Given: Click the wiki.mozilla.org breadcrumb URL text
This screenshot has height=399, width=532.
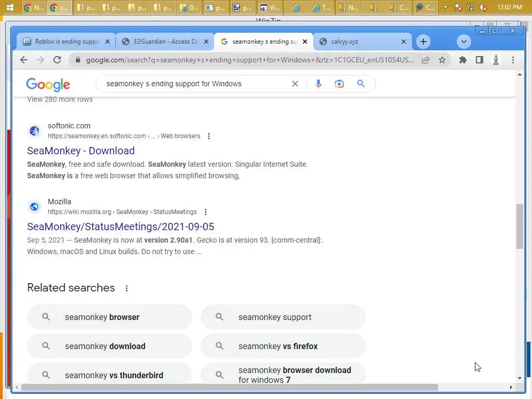Looking at the screenshot, I should [122, 212].
